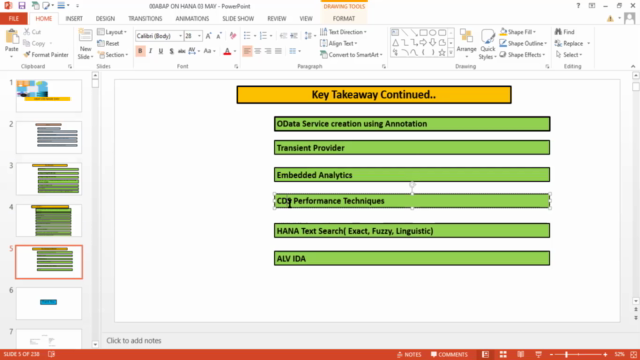Set Center paragraph alignment
This screenshot has width=640, height=360.
point(258,51)
